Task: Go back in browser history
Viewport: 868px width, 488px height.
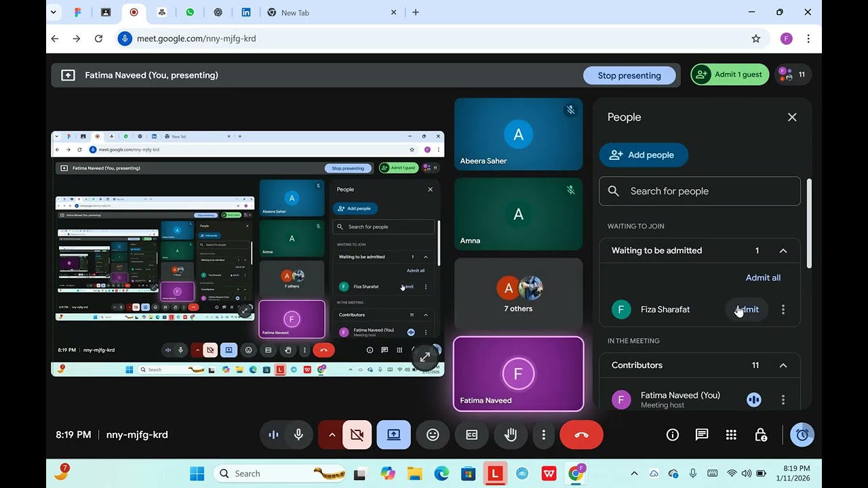Action: click(55, 39)
